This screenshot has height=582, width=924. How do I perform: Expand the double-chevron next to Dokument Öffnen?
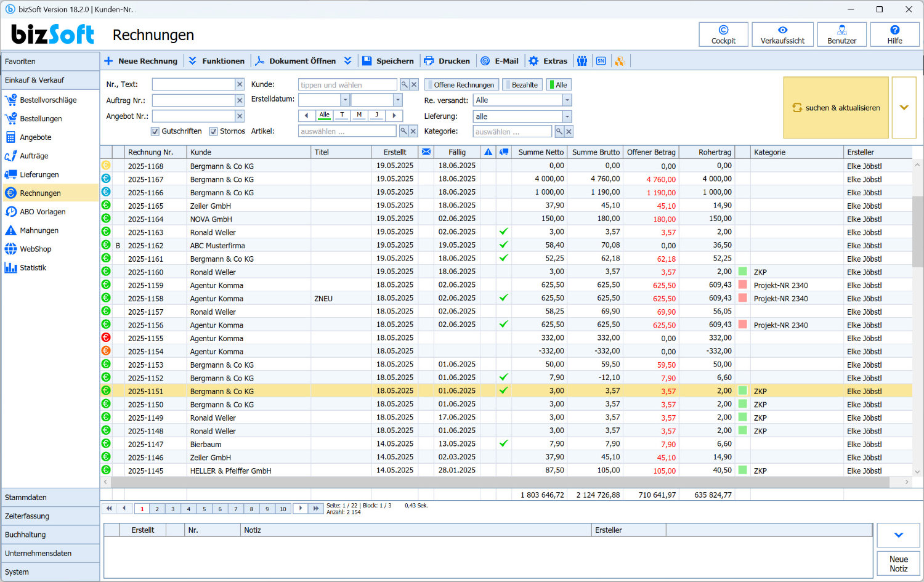pyautogui.click(x=348, y=61)
